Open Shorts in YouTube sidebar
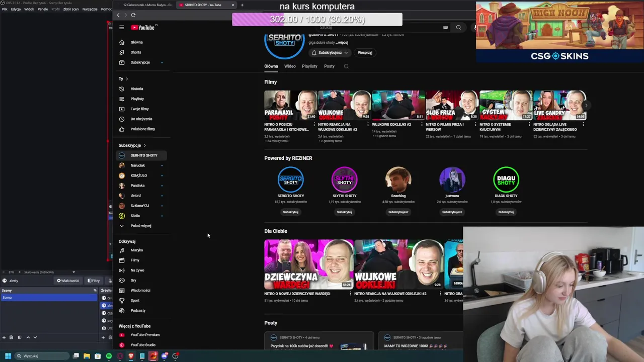 click(x=136, y=52)
